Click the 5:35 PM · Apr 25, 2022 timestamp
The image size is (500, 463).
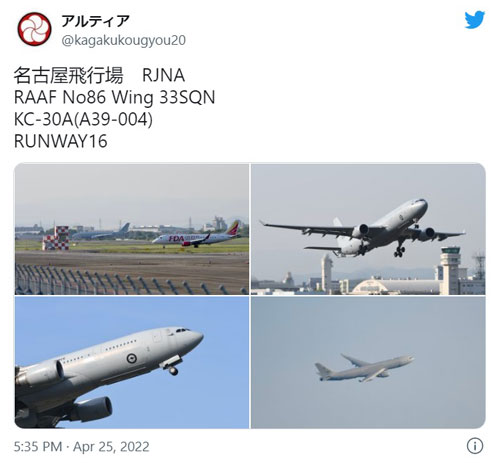[x=81, y=446]
